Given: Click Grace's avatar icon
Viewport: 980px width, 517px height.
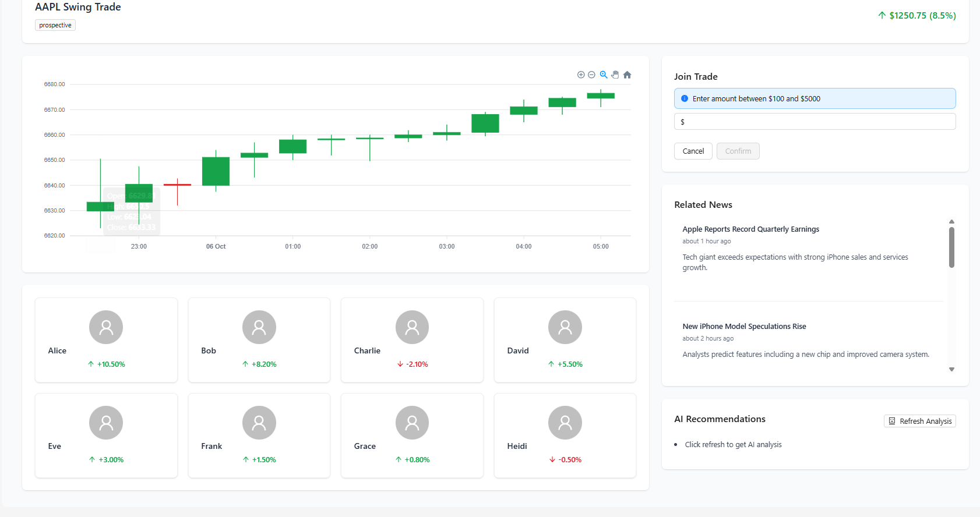Looking at the screenshot, I should (x=412, y=423).
